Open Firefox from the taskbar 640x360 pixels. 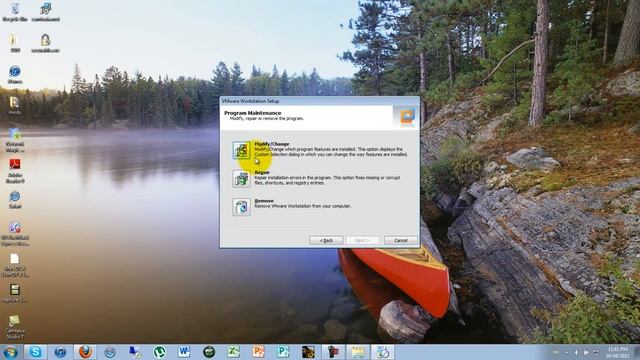[85, 352]
